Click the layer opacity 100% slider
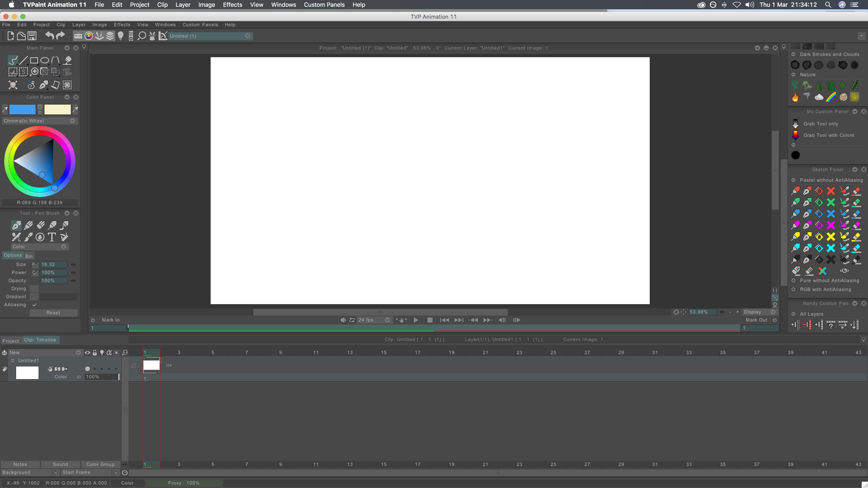 [x=102, y=377]
